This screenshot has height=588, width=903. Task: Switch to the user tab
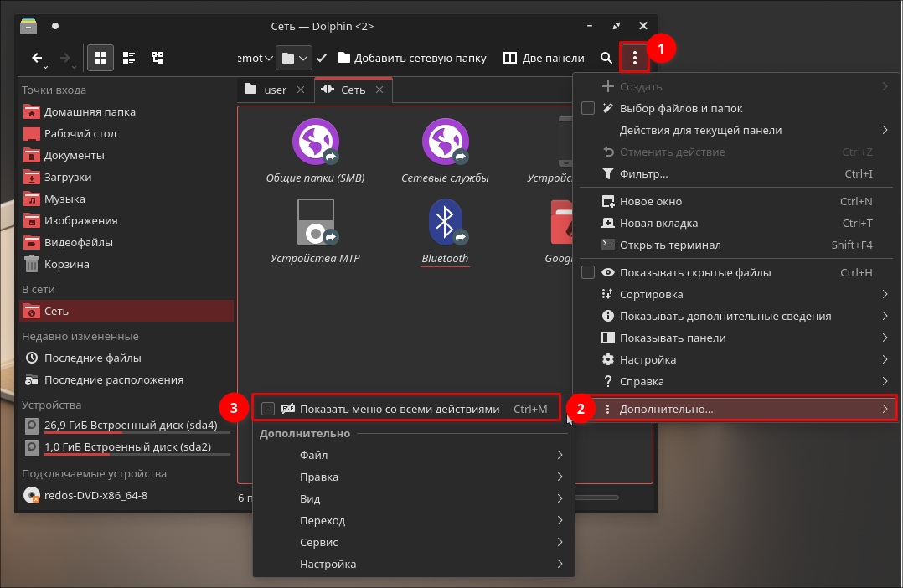[266, 90]
